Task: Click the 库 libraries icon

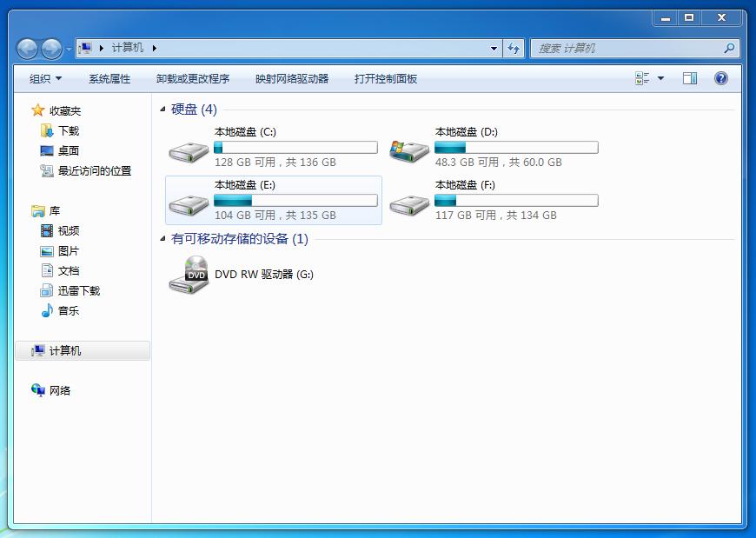Action: (37, 210)
